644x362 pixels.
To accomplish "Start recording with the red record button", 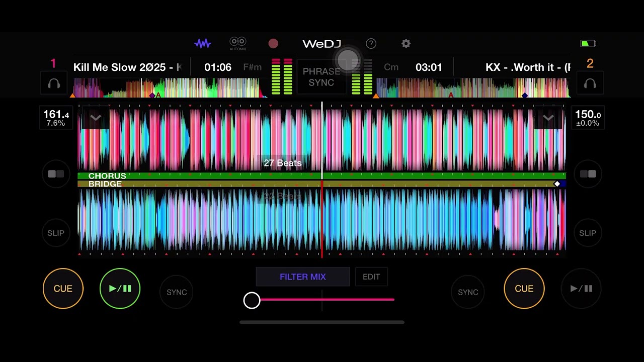I will coord(273,44).
